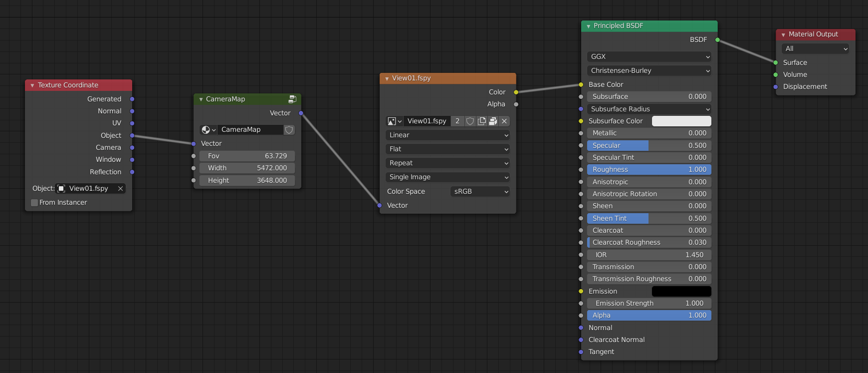868x373 pixels.
Task: Click the image user count number 2
Action: (x=457, y=121)
